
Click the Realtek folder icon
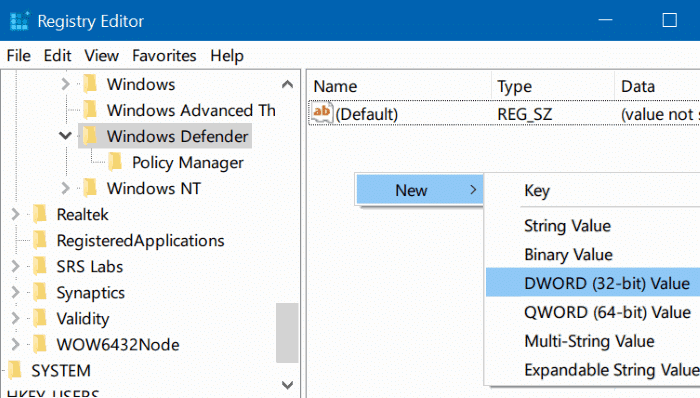point(40,214)
